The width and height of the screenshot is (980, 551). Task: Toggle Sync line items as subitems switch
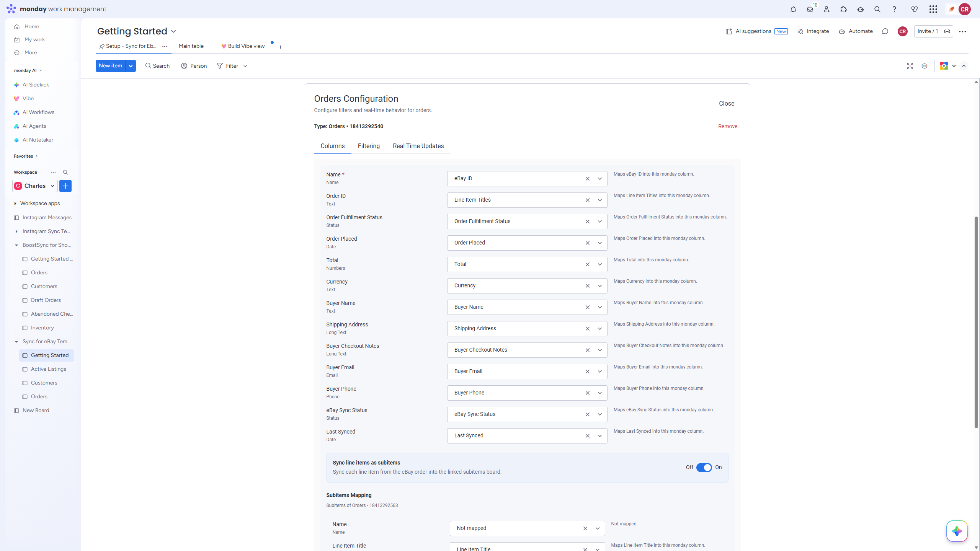(704, 467)
